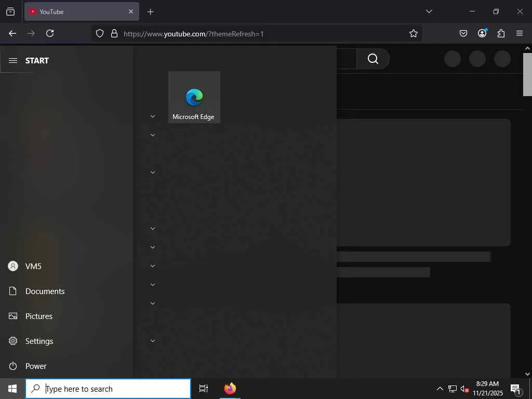The width and height of the screenshot is (532, 399).
Task: Click the Firefox icon in taskbar
Action: pyautogui.click(x=230, y=389)
